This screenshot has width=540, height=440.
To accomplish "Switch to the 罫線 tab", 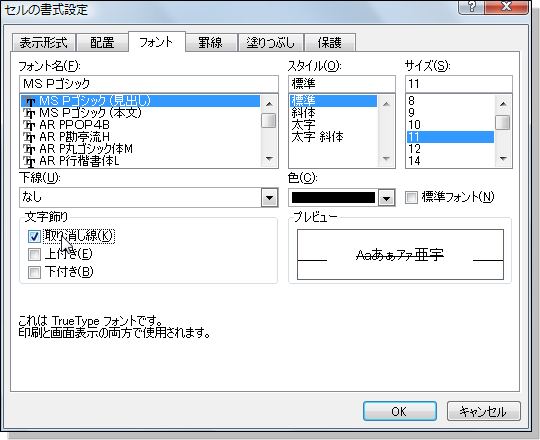I will coord(210,43).
